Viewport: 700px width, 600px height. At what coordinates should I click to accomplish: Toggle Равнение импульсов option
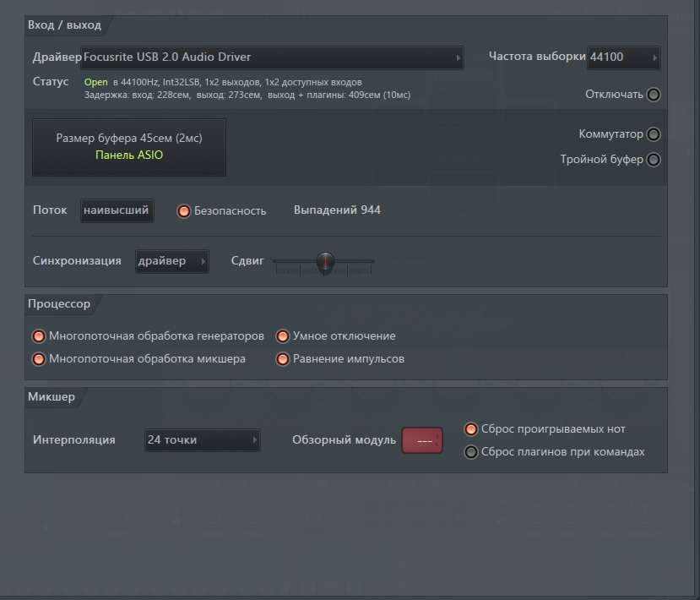point(283,359)
